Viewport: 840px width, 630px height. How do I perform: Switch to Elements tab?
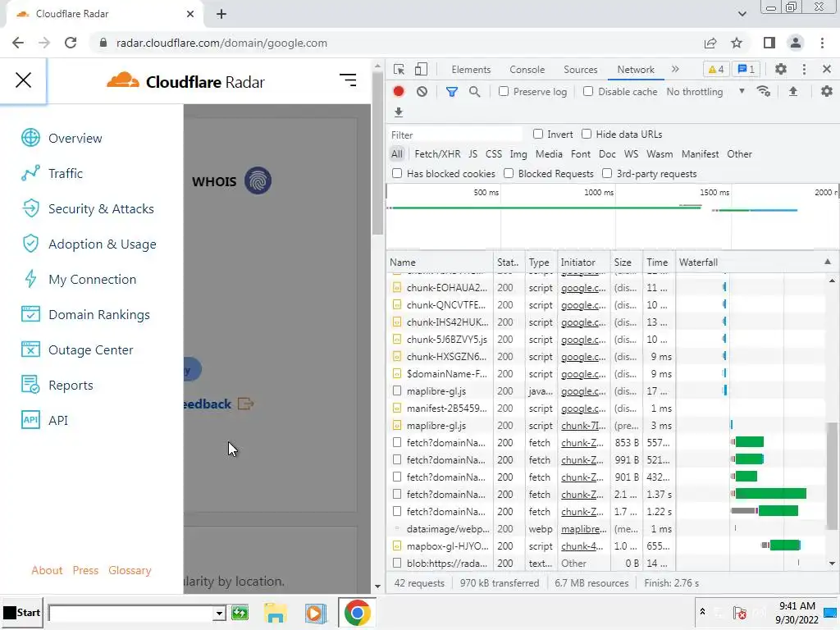point(471,70)
